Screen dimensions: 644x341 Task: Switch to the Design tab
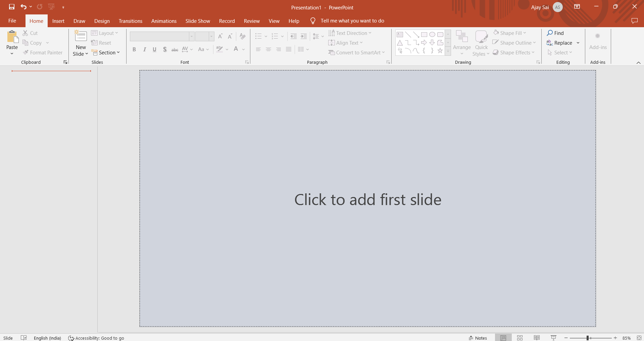click(x=102, y=21)
